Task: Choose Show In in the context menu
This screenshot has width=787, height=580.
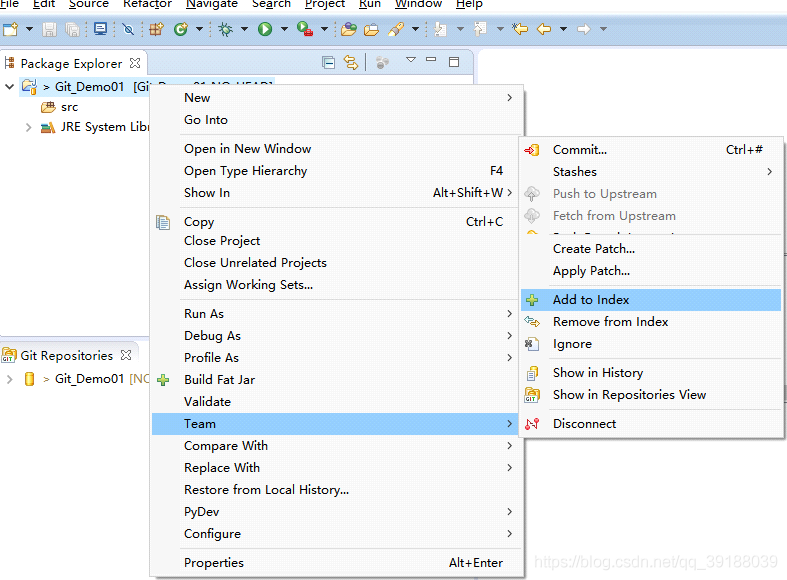Action: (337, 193)
